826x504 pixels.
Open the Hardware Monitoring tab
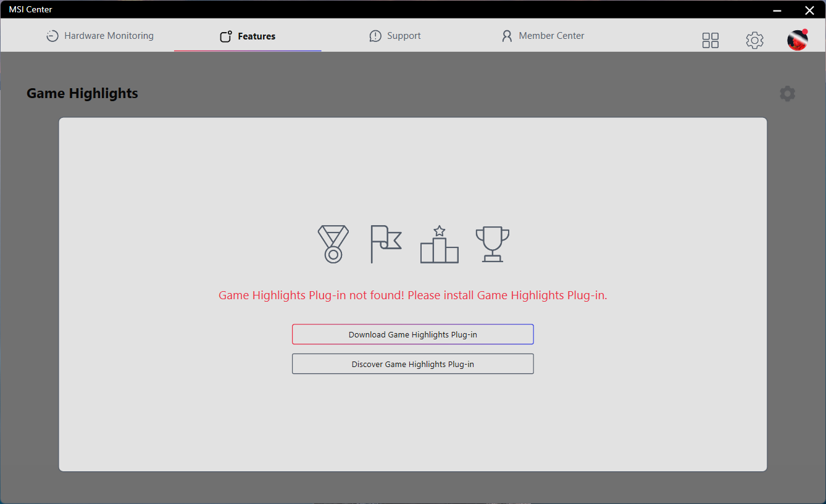pos(100,36)
